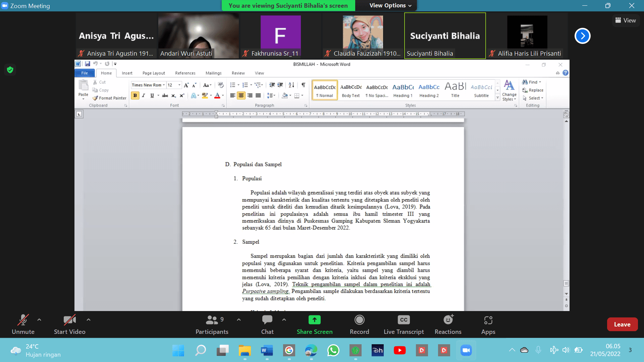This screenshot has height=362, width=644.
Task: Toggle Italic formatting
Action: [x=144, y=96]
